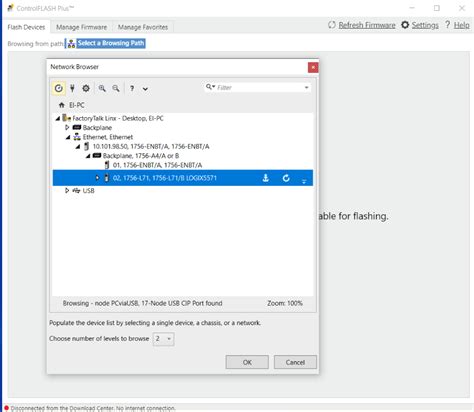Click the Zoom: 100% status text
The height and width of the screenshot is (412, 474).
[285, 303]
